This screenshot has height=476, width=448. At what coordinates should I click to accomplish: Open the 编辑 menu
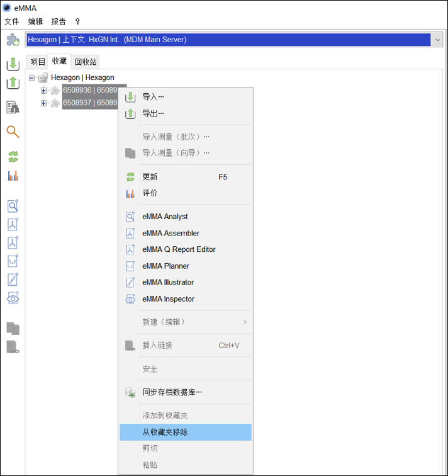(x=35, y=21)
